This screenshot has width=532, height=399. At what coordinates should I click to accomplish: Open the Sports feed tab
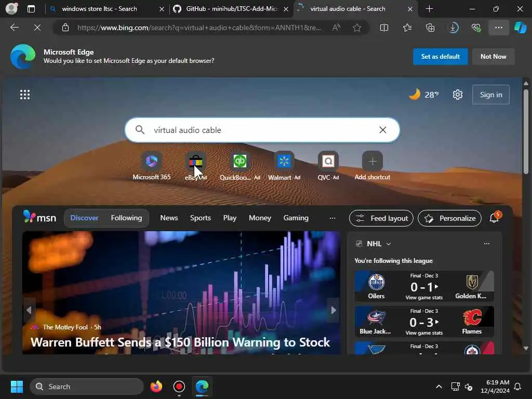point(200,218)
